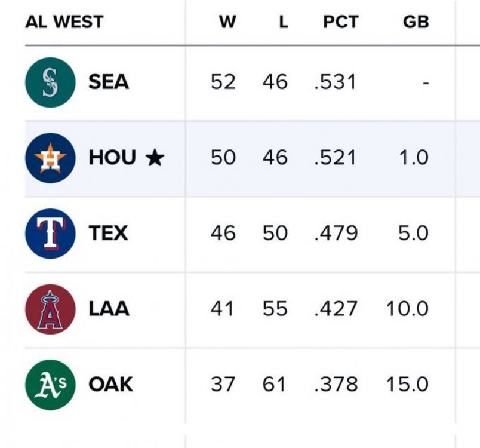Select the Angels' 55 losses value
Viewport: 480px width, 448px height.
click(275, 309)
